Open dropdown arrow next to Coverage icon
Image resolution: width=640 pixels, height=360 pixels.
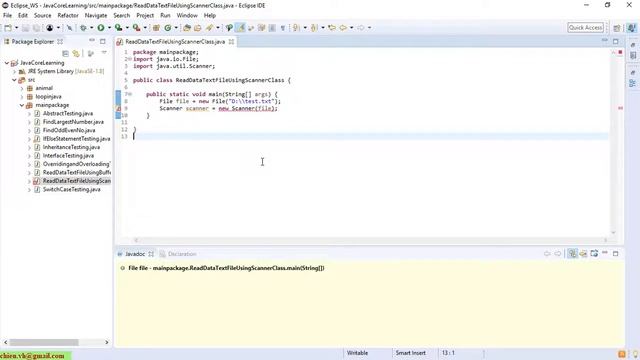(x=127, y=28)
